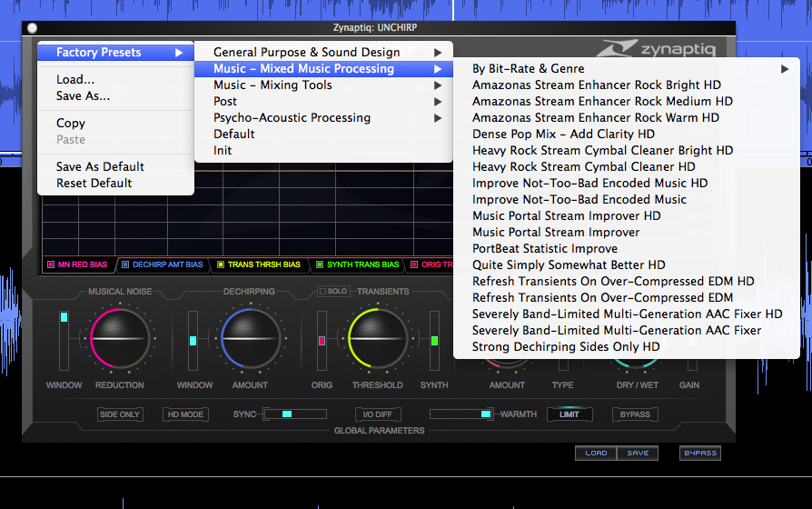Image resolution: width=812 pixels, height=509 pixels.
Task: Load Dense Pop Mix – Add Clarity HD
Action: click(627, 135)
